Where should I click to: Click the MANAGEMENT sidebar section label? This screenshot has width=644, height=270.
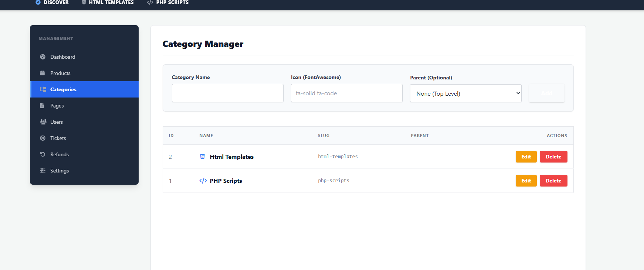[56, 38]
